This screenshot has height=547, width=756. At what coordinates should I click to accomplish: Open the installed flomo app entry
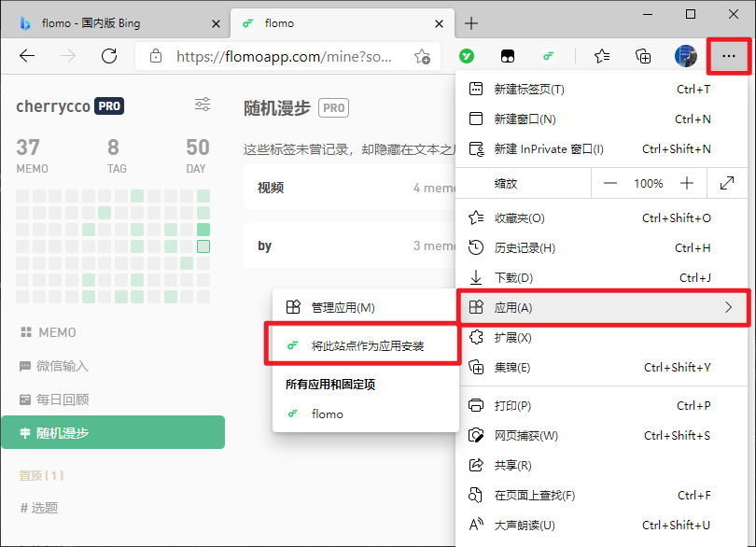366,414
